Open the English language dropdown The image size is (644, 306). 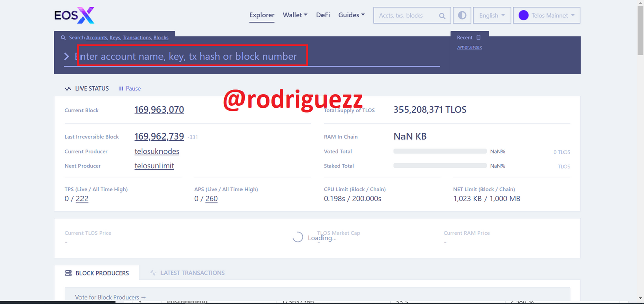[x=492, y=15]
